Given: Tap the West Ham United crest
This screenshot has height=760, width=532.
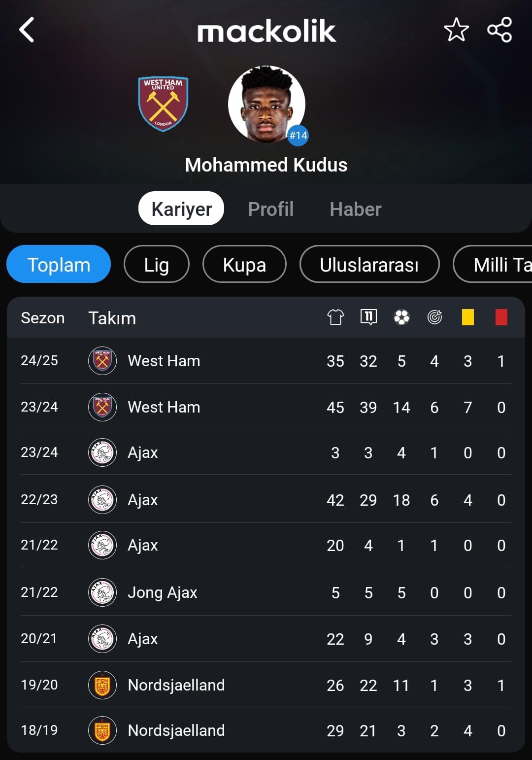Looking at the screenshot, I should tap(163, 104).
